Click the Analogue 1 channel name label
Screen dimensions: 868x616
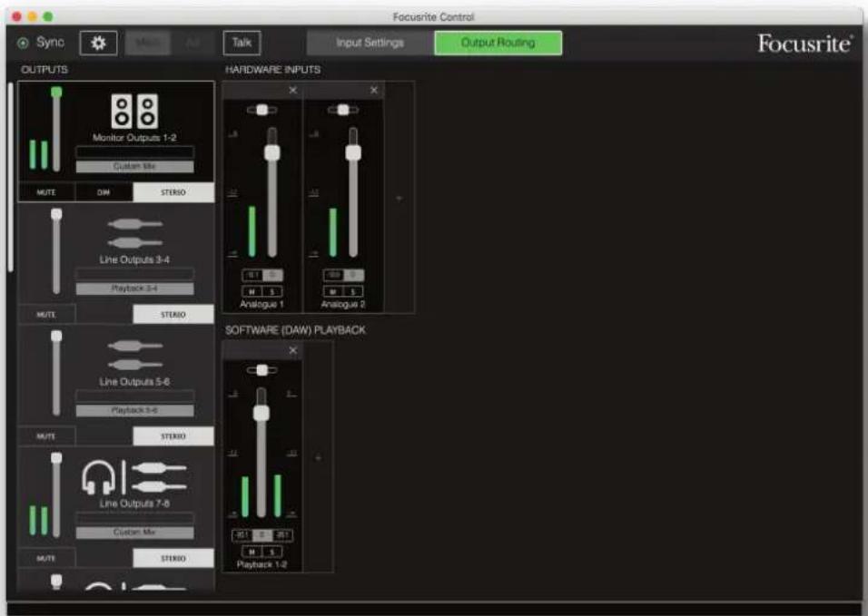pos(261,305)
